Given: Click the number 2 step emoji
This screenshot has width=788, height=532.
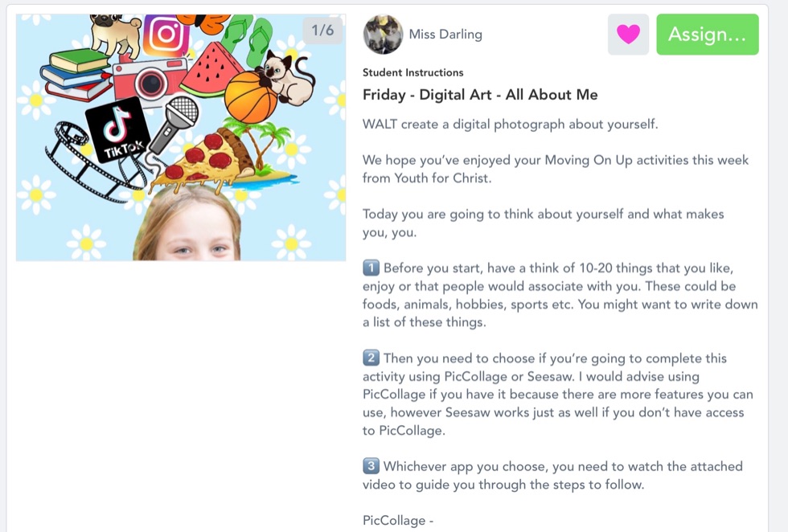Looking at the screenshot, I should (x=371, y=358).
